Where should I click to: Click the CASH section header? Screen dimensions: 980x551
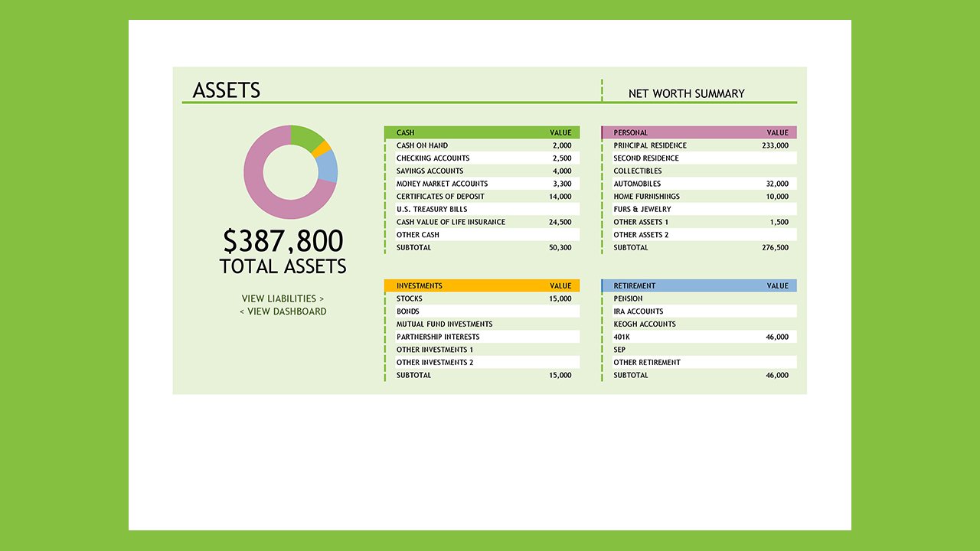click(x=481, y=132)
